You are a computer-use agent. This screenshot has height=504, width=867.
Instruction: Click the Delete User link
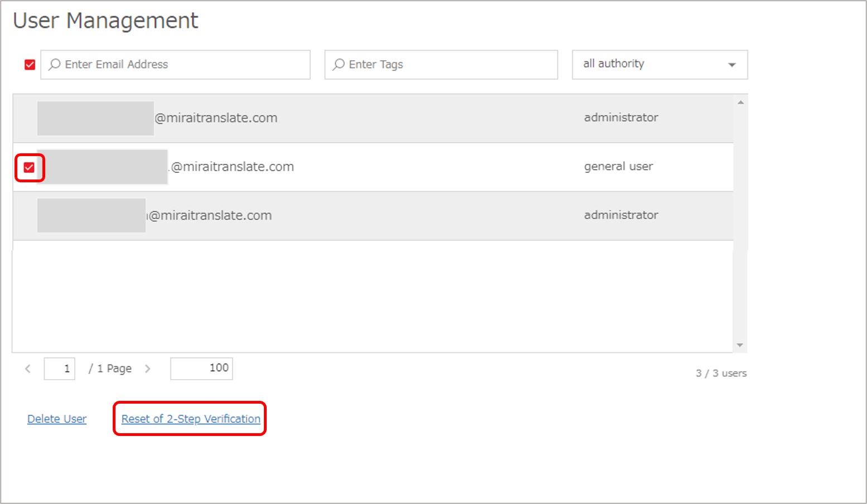(57, 419)
